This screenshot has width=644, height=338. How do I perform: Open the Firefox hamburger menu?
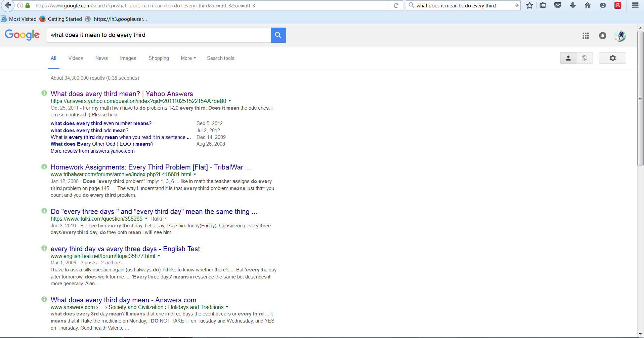[635, 5]
